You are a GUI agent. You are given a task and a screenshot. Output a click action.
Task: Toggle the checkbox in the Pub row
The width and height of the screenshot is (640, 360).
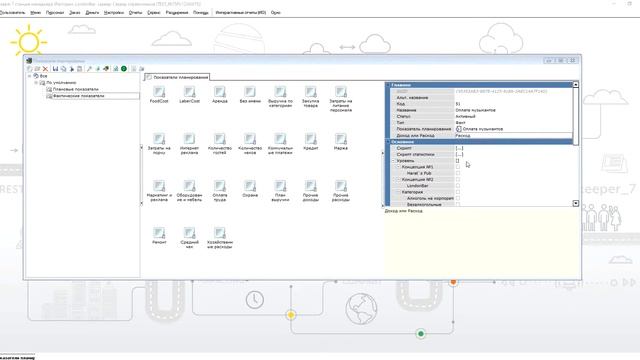[458, 173]
